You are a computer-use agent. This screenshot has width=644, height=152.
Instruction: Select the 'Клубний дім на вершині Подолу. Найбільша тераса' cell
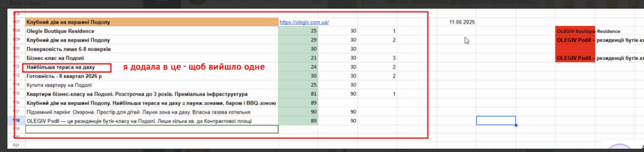(152, 103)
